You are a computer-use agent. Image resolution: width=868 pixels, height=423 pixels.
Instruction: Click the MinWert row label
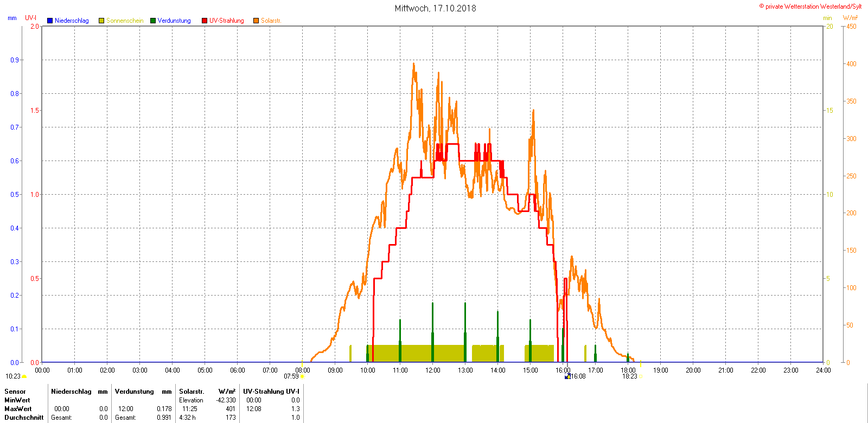(x=17, y=400)
